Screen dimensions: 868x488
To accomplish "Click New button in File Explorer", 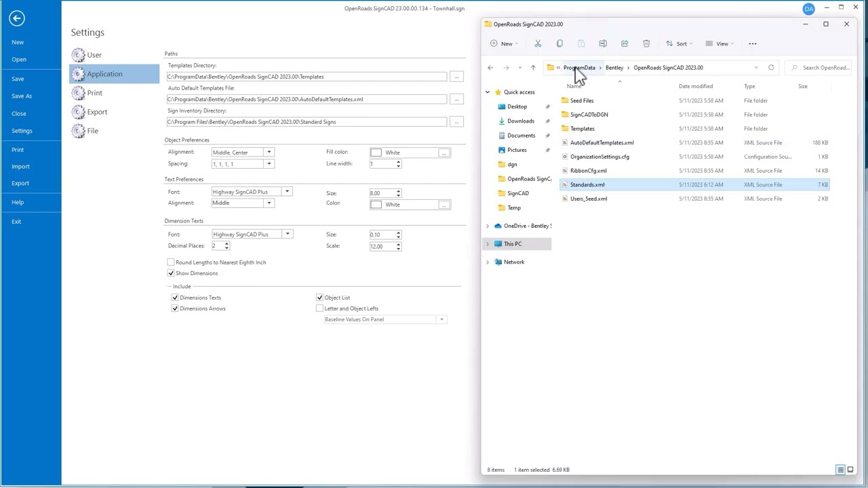I will [505, 43].
